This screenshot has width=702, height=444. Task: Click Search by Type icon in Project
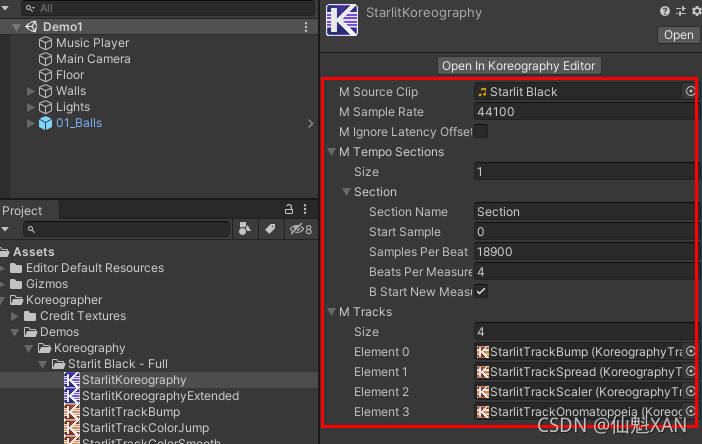click(245, 229)
